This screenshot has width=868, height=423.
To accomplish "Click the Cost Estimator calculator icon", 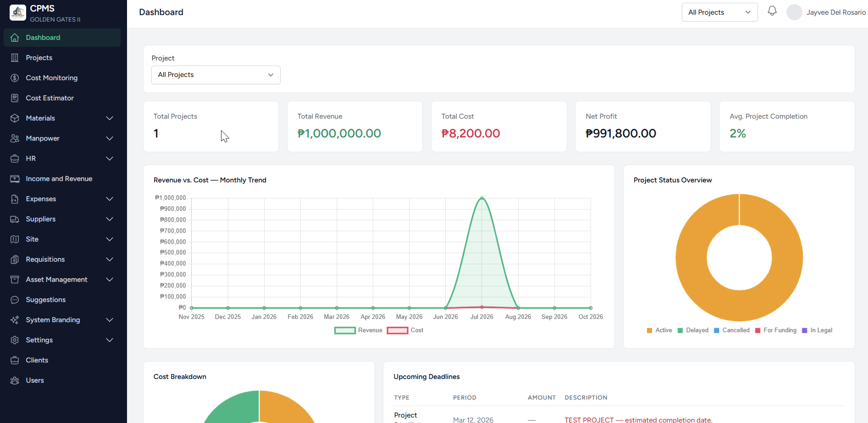I will (x=15, y=98).
